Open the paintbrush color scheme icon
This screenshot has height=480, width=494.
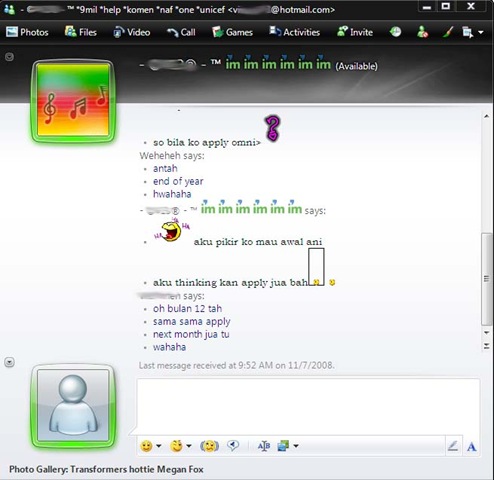coord(448,32)
